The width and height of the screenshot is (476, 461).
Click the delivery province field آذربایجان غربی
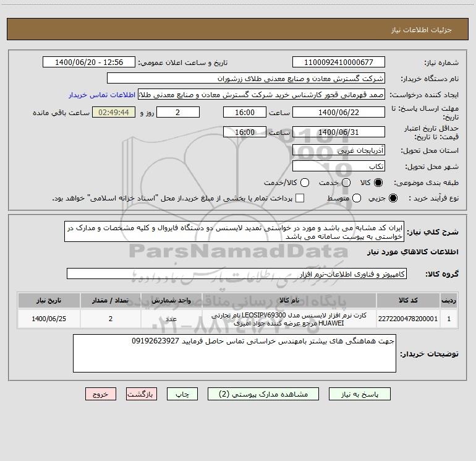339,150
